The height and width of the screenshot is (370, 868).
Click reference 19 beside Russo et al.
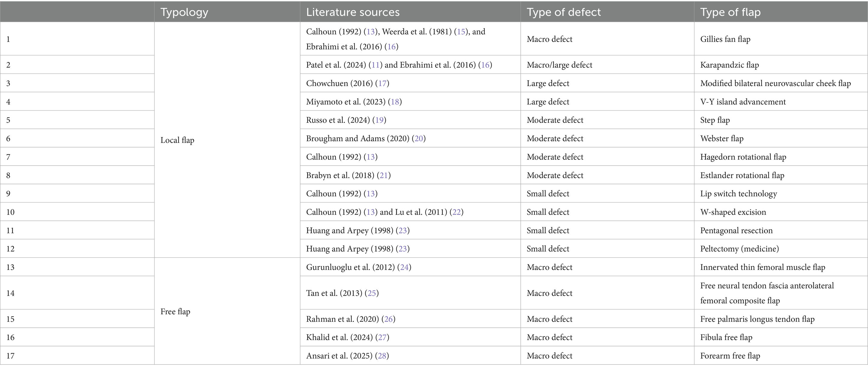tap(379, 120)
